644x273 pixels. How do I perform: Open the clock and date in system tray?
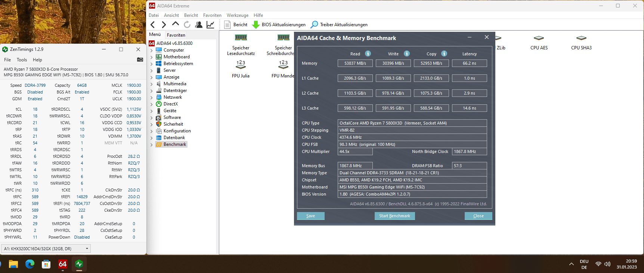626,264
